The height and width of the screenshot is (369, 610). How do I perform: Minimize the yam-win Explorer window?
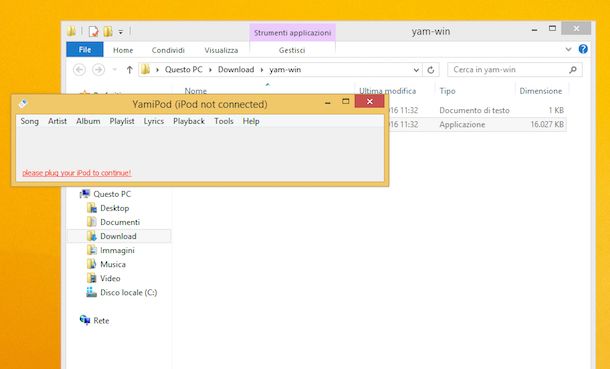point(535,30)
